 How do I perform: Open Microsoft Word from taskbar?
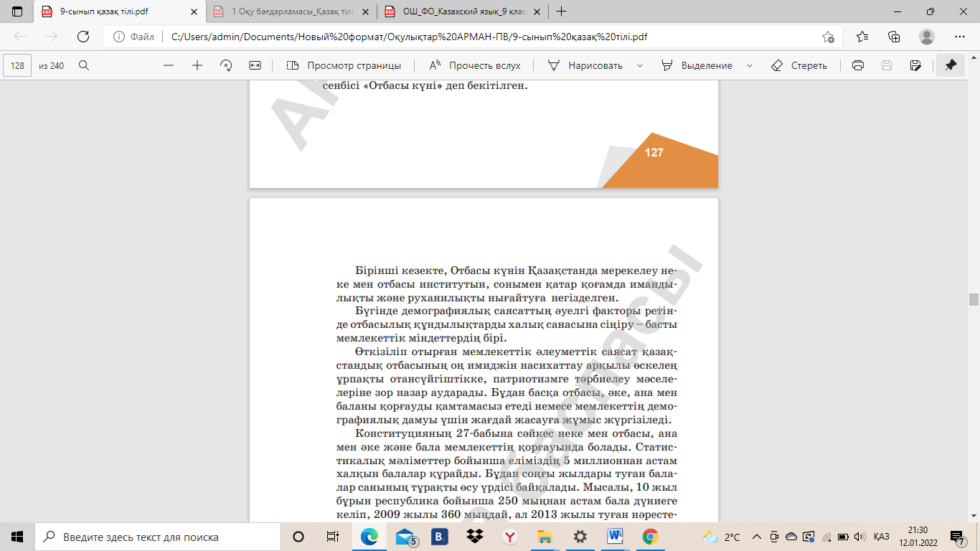(x=615, y=537)
